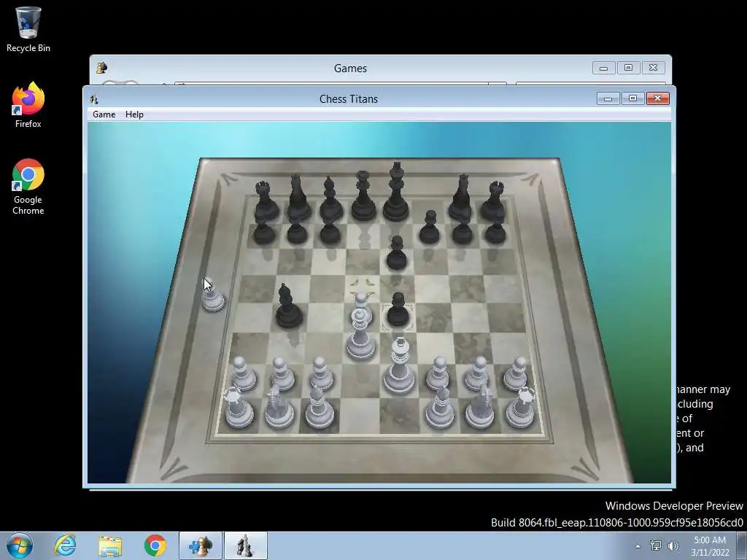This screenshot has width=747, height=560.
Task: Open the Game menu in Chess Titans
Action: (x=104, y=114)
